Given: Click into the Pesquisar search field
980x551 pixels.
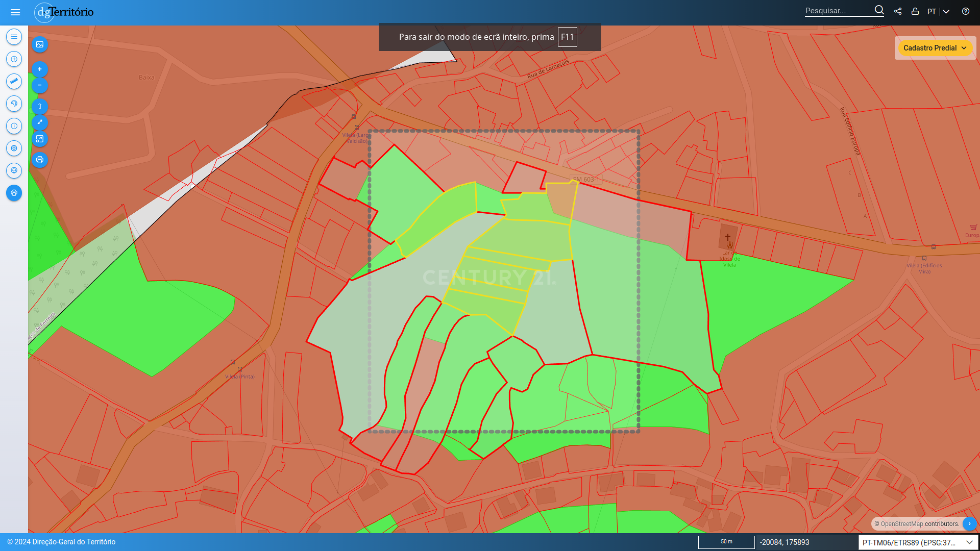Looking at the screenshot, I should pyautogui.click(x=838, y=11).
